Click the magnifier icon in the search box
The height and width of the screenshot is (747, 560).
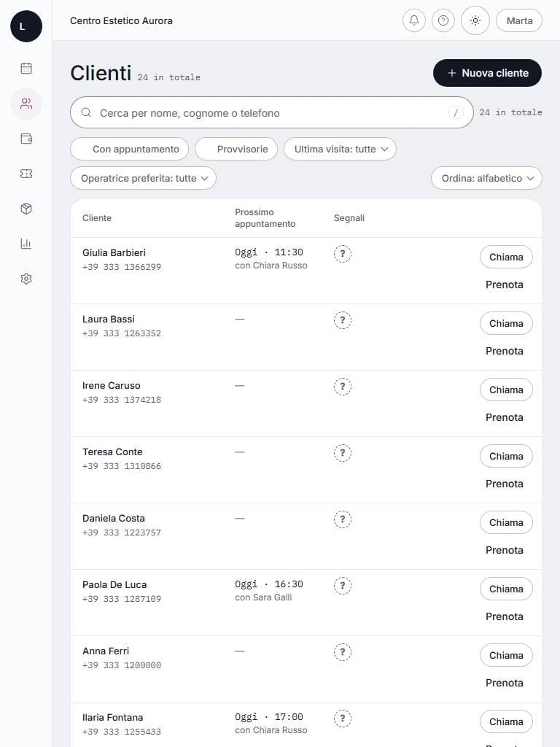[86, 112]
